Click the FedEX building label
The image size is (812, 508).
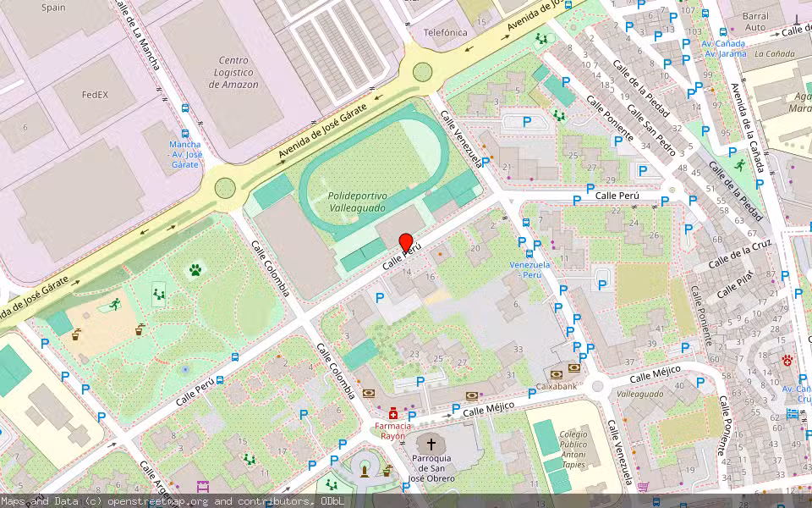pyautogui.click(x=95, y=95)
